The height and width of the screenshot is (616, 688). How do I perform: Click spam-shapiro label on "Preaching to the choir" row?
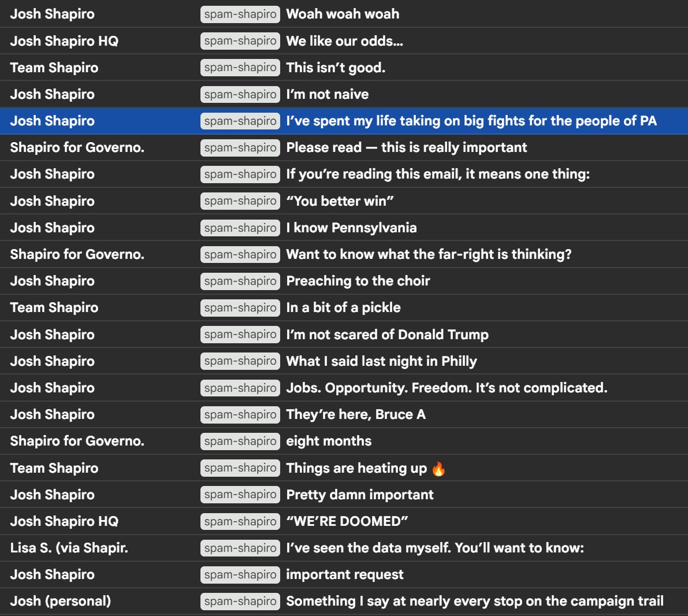pyautogui.click(x=240, y=281)
